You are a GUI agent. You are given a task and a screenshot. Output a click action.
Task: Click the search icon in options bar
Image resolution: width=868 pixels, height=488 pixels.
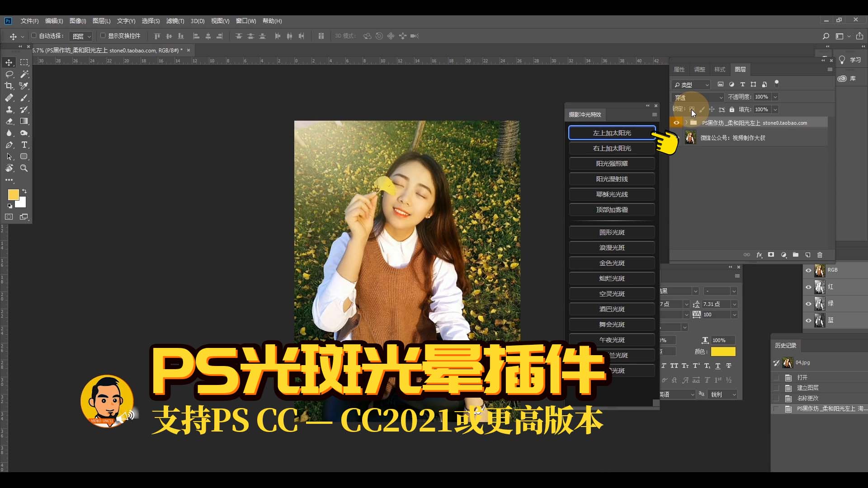[826, 36]
